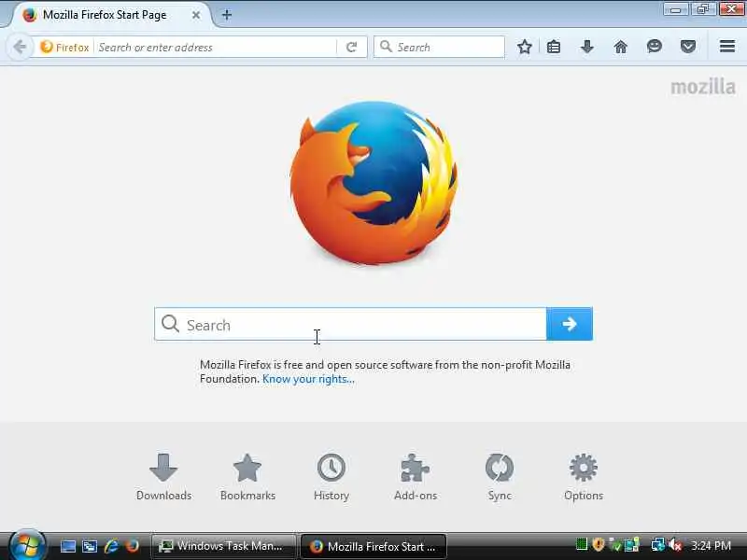
Task: Bookmark this page with the star icon
Action: pos(525,47)
